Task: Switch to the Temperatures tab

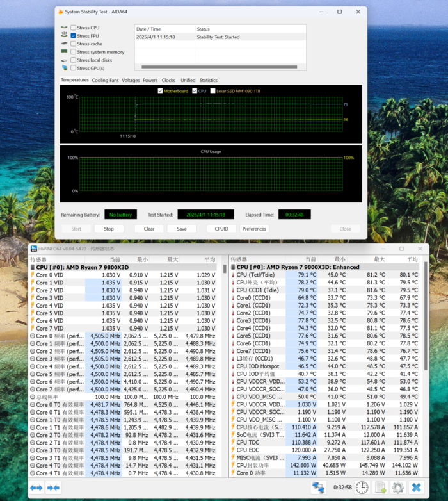Action: coord(75,80)
